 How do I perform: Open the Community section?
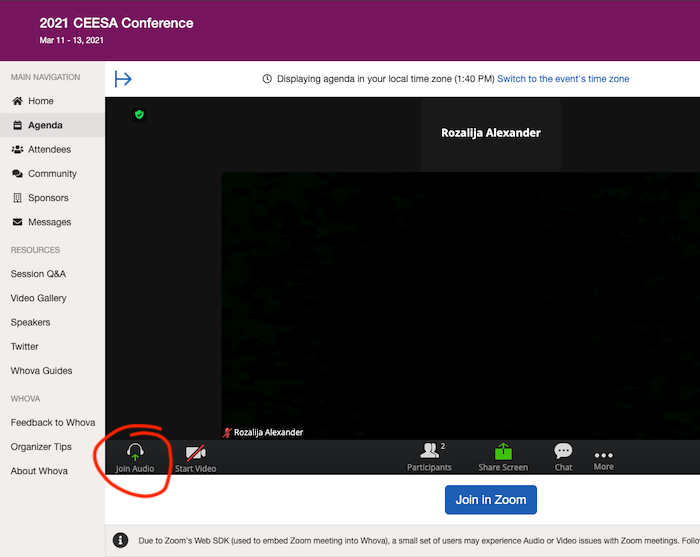[x=52, y=174]
